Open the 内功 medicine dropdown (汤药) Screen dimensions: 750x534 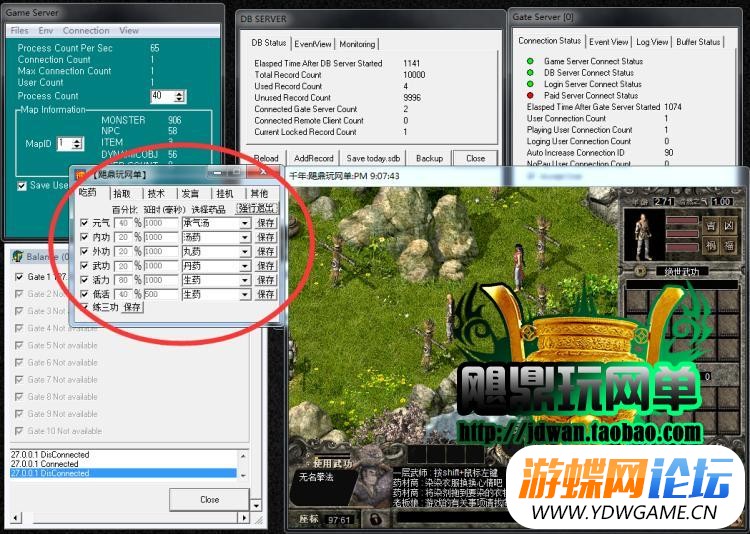coord(216,237)
